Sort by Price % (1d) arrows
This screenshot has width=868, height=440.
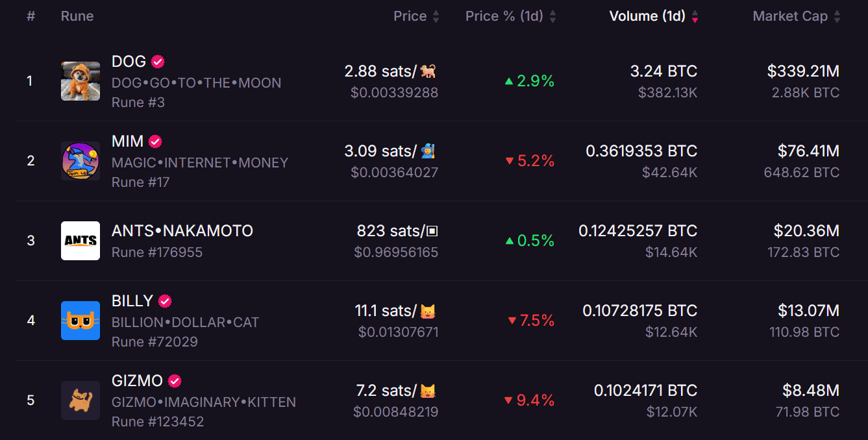(552, 17)
